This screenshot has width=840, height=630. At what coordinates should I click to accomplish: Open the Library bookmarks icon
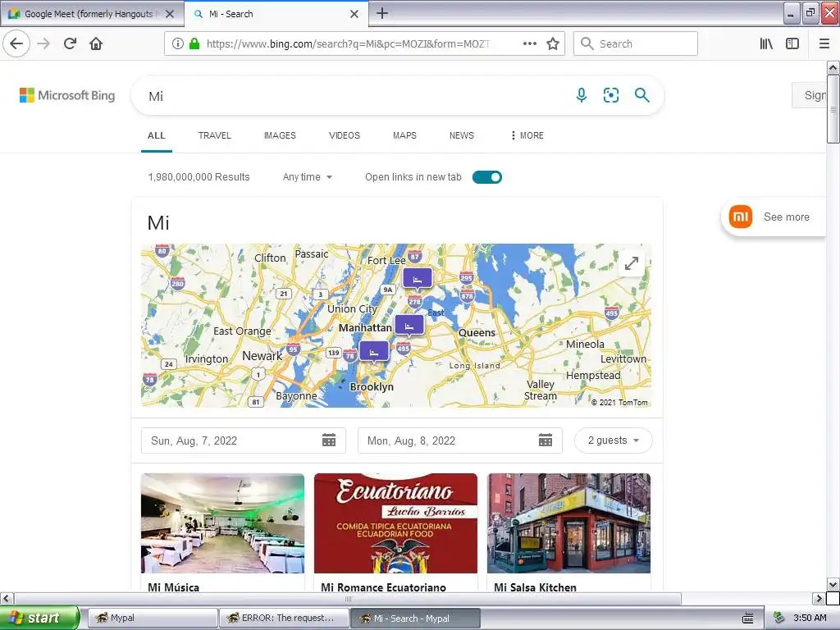coord(766,43)
